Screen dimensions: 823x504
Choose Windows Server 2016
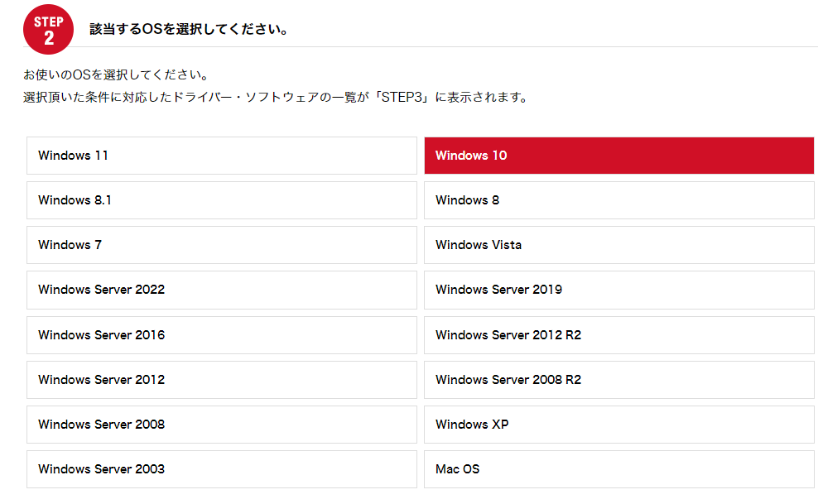click(x=221, y=335)
